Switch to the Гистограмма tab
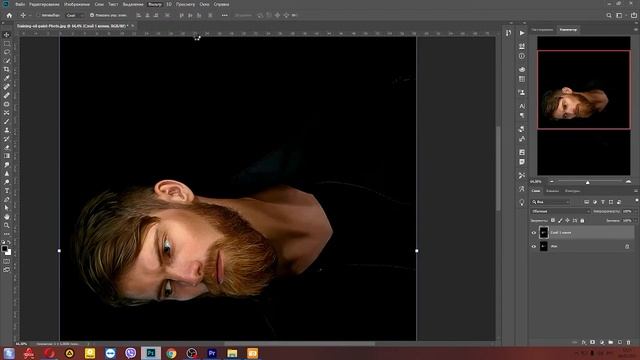 [542, 30]
